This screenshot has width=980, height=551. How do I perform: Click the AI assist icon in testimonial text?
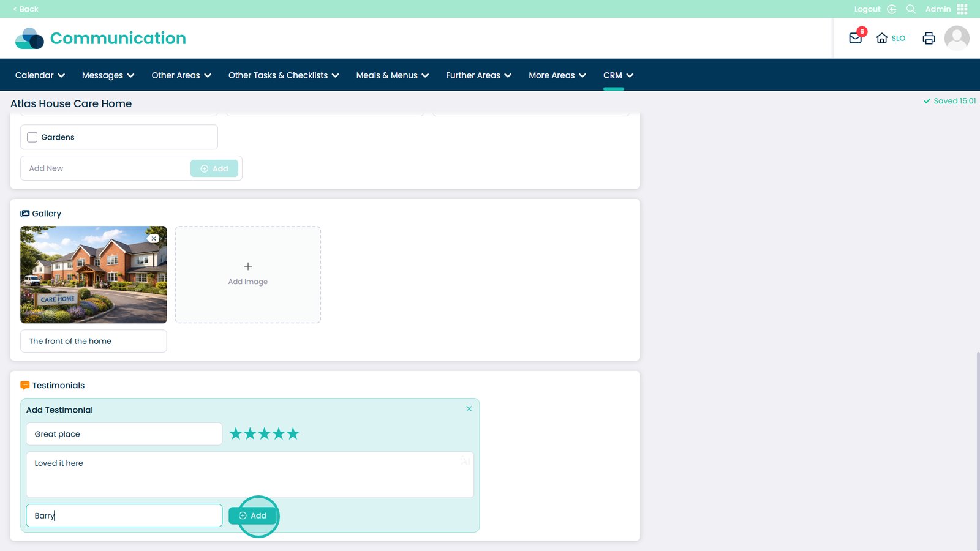pos(465,462)
